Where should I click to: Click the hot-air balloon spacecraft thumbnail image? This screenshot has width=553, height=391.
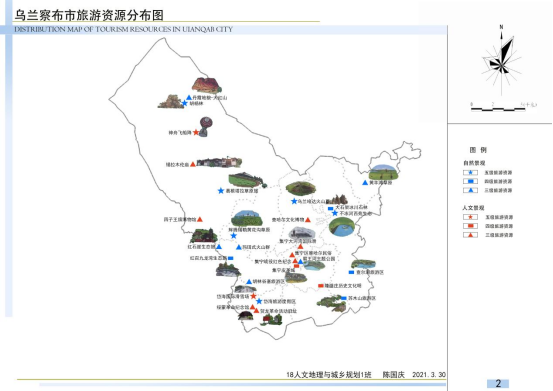point(205,127)
